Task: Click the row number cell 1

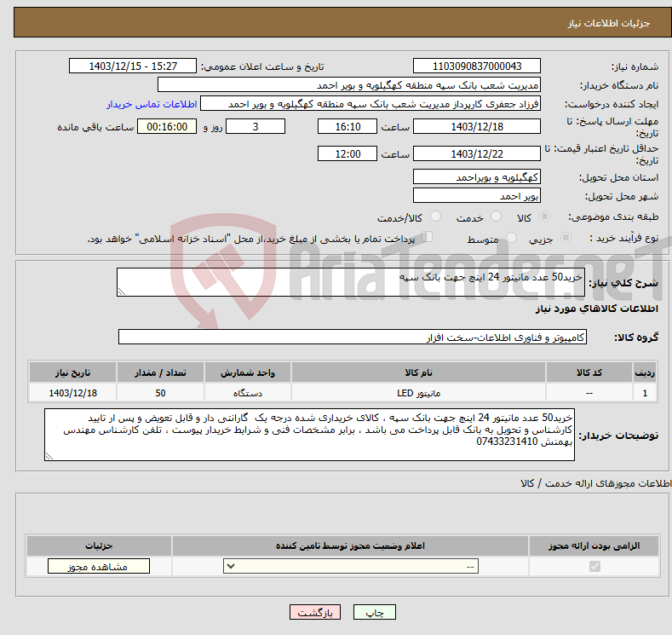Action: 645,393
